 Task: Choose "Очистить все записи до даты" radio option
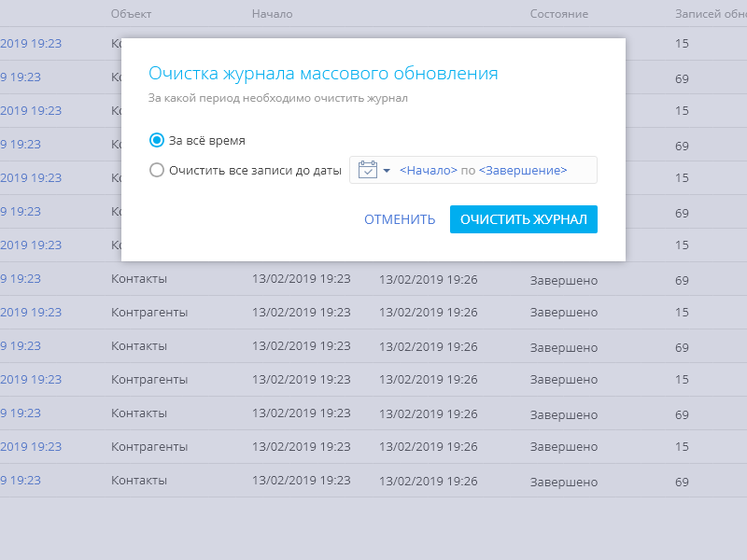pos(157,171)
